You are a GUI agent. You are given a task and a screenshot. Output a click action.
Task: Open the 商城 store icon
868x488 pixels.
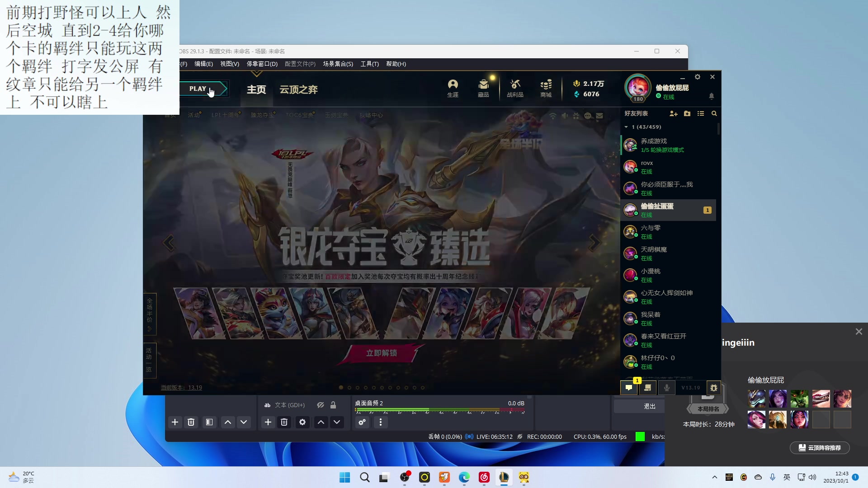click(546, 88)
